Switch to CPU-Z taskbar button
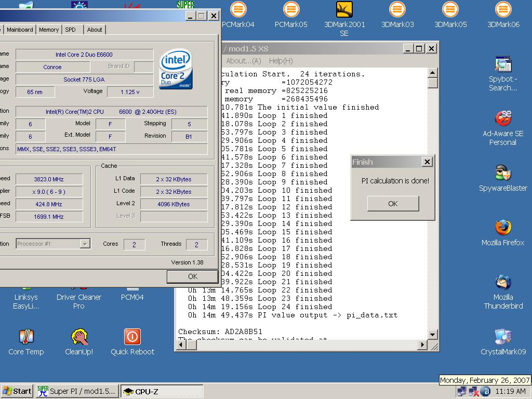Viewport: 532px width, 399px height. click(x=162, y=391)
